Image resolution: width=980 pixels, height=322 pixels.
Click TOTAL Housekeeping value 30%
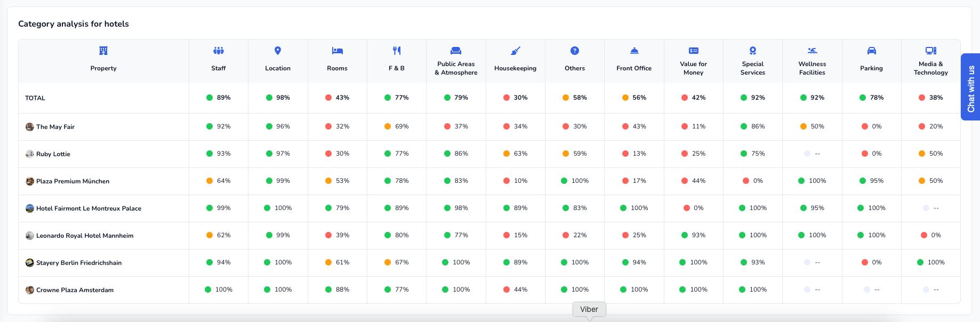[521, 98]
